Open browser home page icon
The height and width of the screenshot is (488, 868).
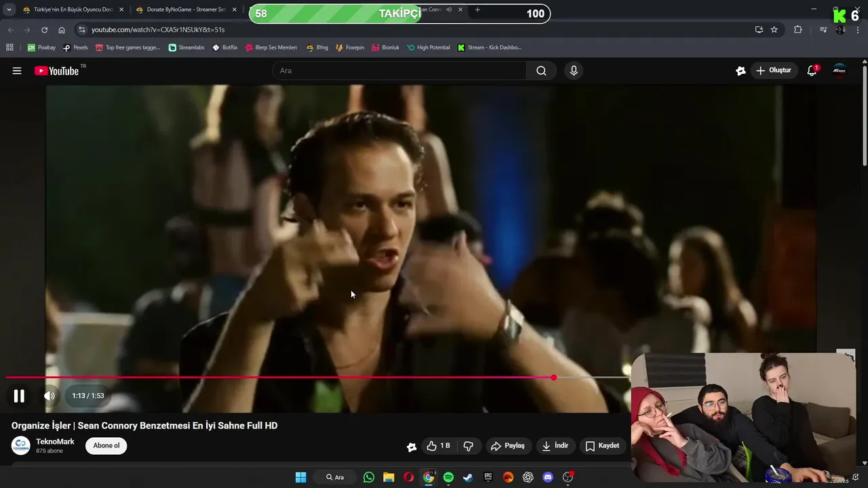62,30
